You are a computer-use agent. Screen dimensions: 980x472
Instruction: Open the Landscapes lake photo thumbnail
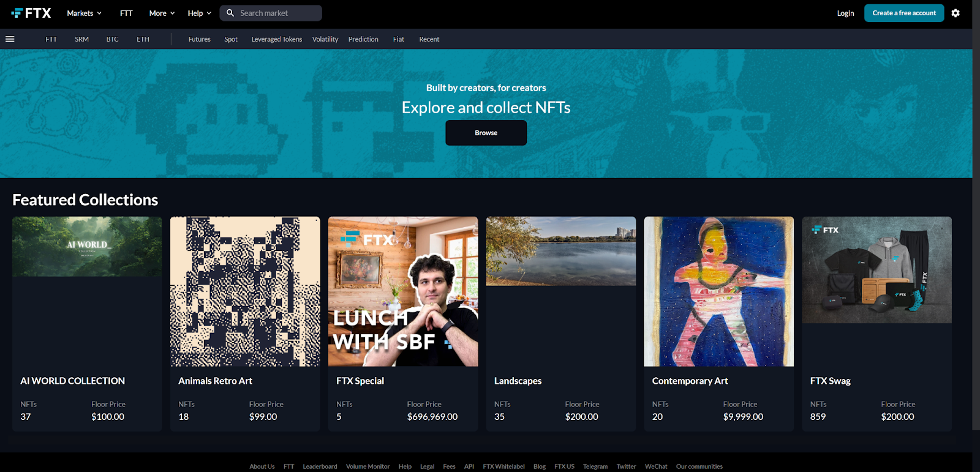point(561,251)
